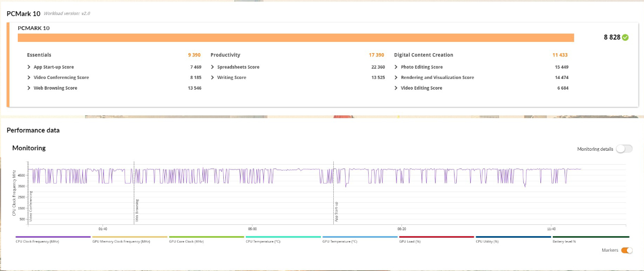The width and height of the screenshot is (644, 271).
Task: Expand App Start-up Score chevron
Action: point(29,67)
